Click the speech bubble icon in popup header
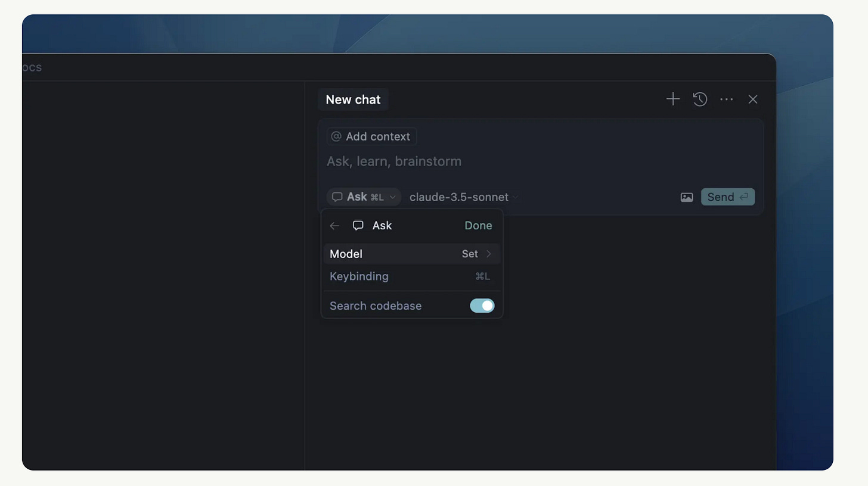The width and height of the screenshot is (868, 486). click(358, 226)
